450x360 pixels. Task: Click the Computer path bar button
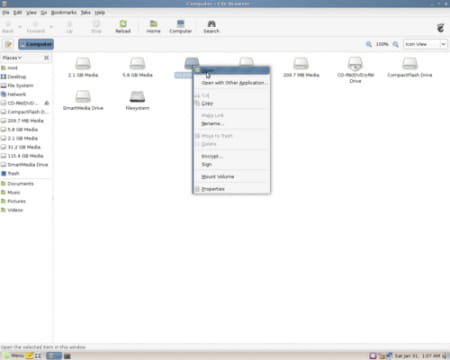click(36, 44)
